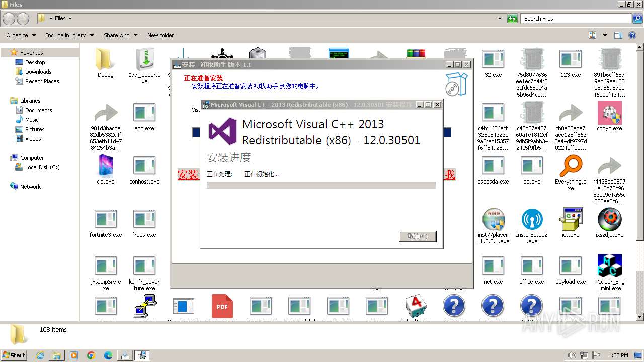Click the volume speaker tray icon
Viewport: 644px width, 362px height.
click(571, 355)
